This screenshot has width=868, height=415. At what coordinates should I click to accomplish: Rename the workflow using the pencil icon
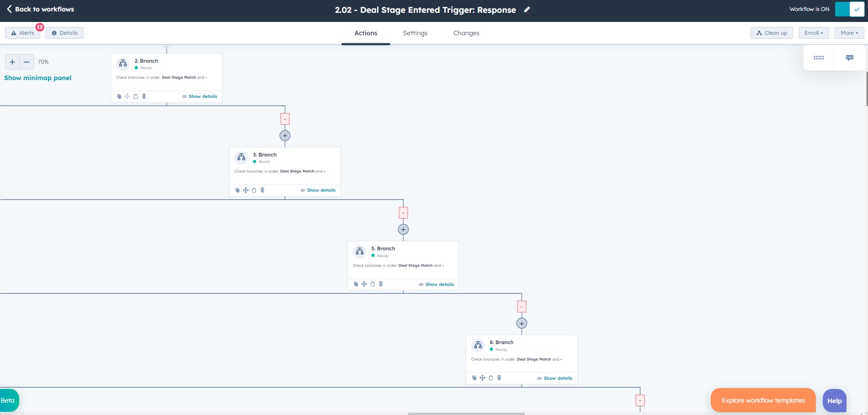tap(527, 10)
